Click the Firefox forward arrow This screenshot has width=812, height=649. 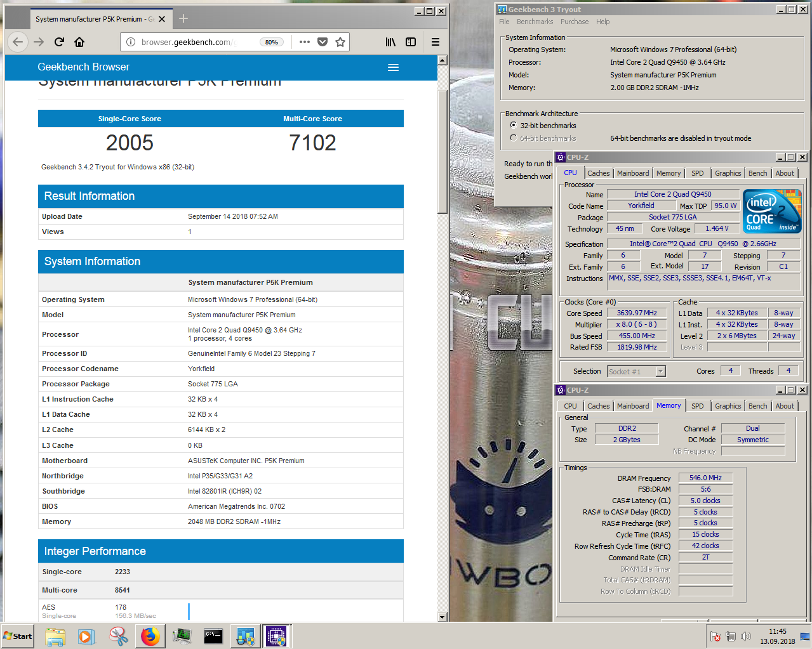(x=39, y=42)
